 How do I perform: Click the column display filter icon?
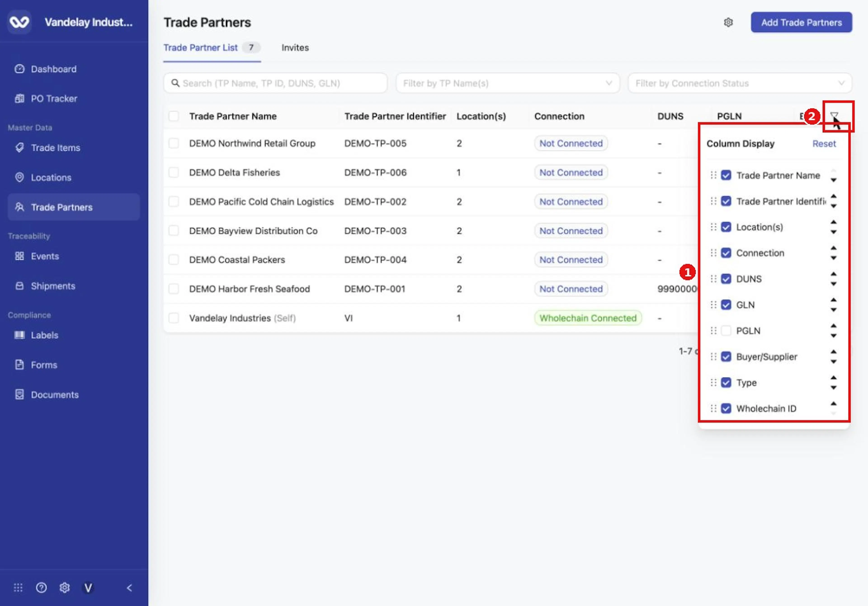pos(834,116)
